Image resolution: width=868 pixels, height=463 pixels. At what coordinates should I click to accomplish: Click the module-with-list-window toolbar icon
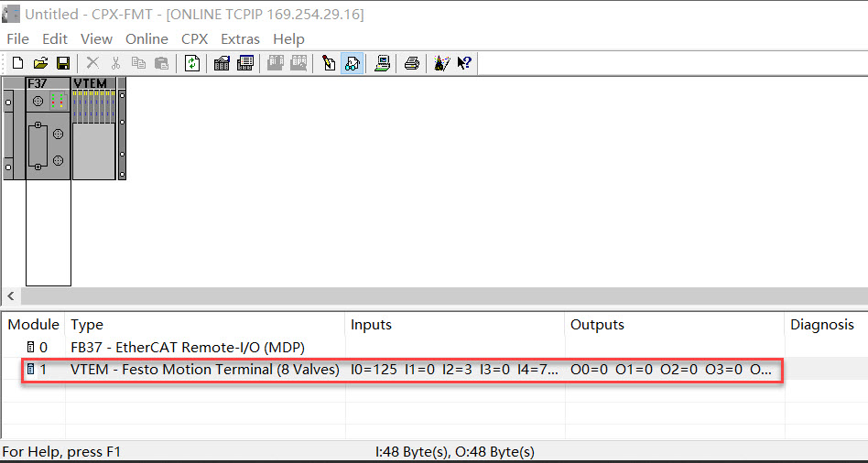pyautogui.click(x=245, y=63)
